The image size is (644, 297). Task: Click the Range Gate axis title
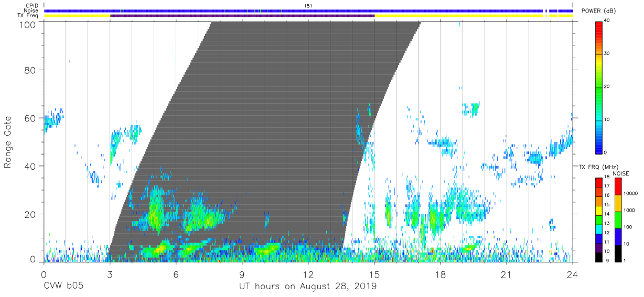[8, 141]
